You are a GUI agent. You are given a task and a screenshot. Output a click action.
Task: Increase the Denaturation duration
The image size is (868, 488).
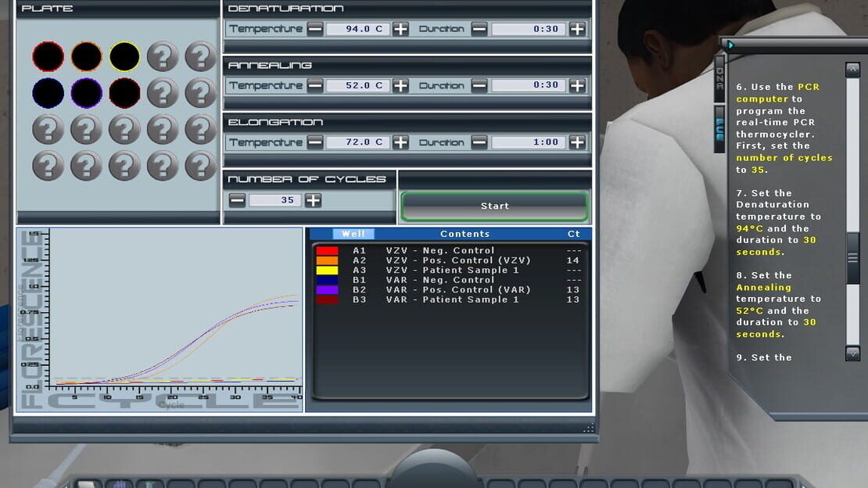coord(577,29)
